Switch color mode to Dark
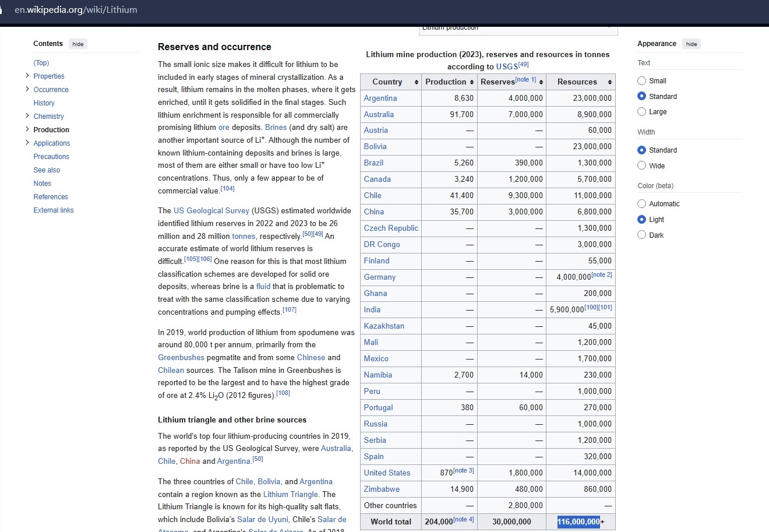The height and width of the screenshot is (532, 769). pyautogui.click(x=641, y=235)
